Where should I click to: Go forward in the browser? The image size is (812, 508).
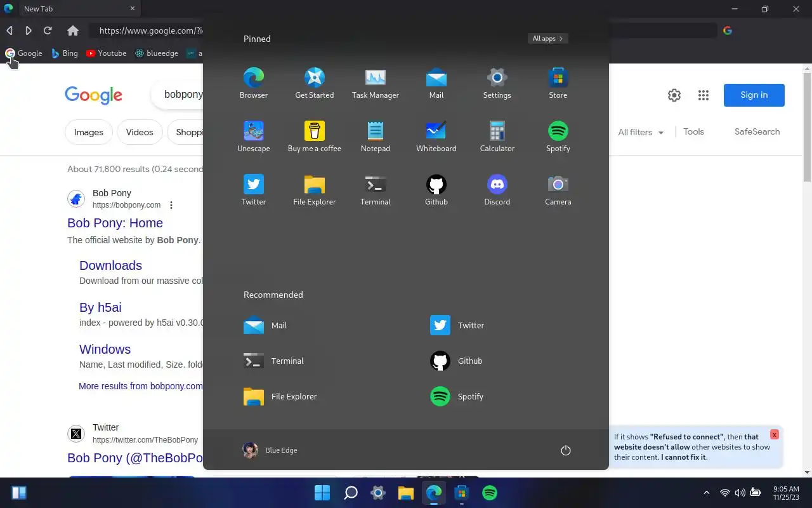tap(29, 30)
